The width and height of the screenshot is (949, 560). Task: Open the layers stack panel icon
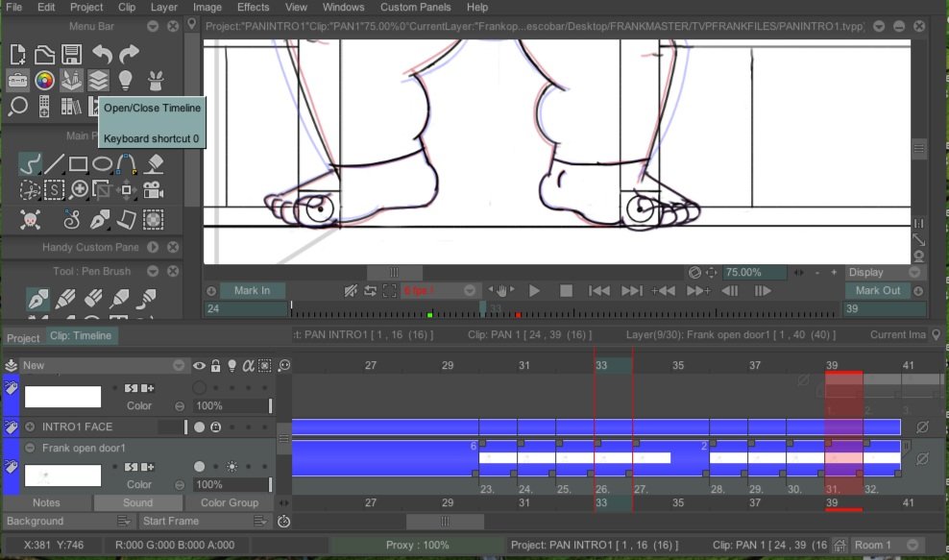[98, 80]
